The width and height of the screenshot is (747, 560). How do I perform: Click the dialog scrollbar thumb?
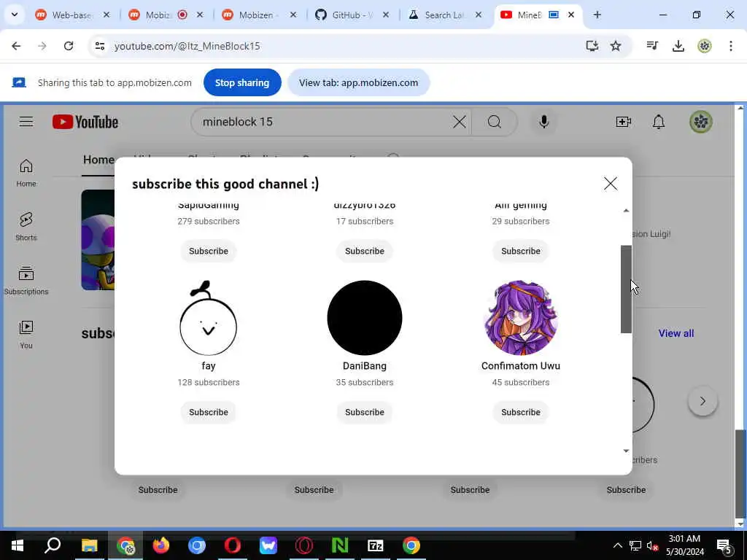click(626, 289)
